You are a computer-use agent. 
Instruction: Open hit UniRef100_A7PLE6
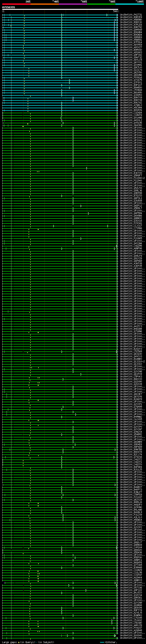131,25
